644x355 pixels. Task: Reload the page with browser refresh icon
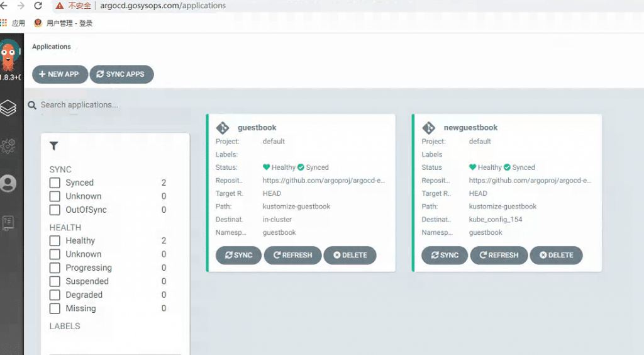(38, 6)
